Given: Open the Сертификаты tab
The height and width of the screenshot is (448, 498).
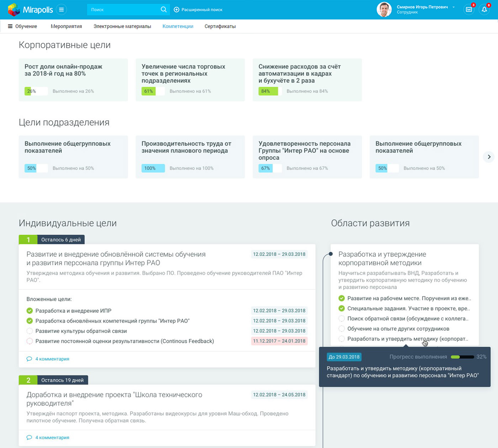Looking at the screenshot, I should click(220, 26).
